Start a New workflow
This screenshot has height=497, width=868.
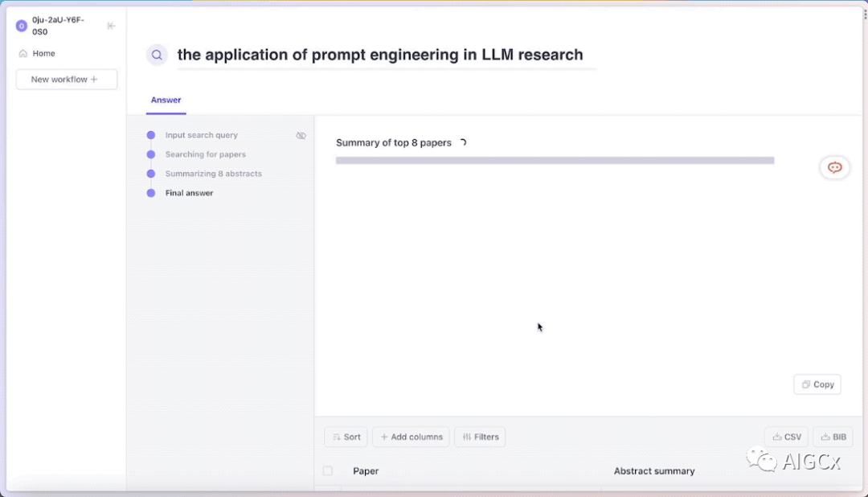click(x=67, y=80)
